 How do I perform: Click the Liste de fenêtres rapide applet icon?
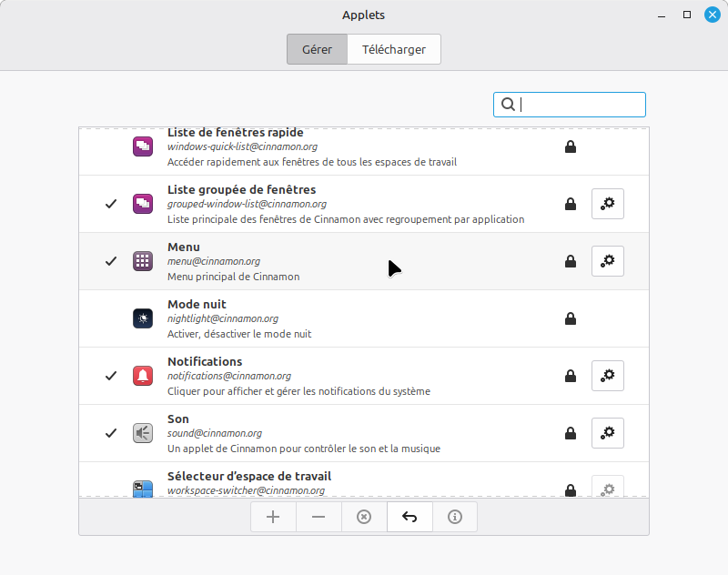142,146
